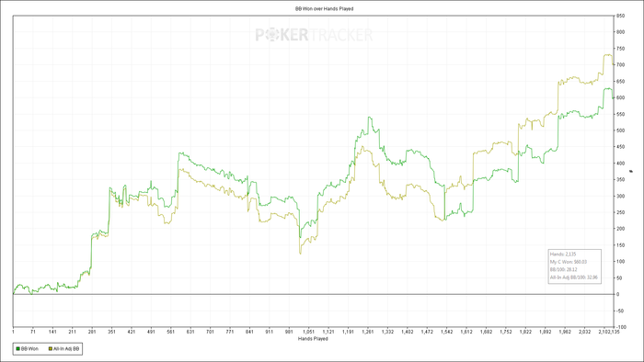
Task: Click the 'BB/100: 28.12' line in the stats box
Action: pyautogui.click(x=563, y=270)
